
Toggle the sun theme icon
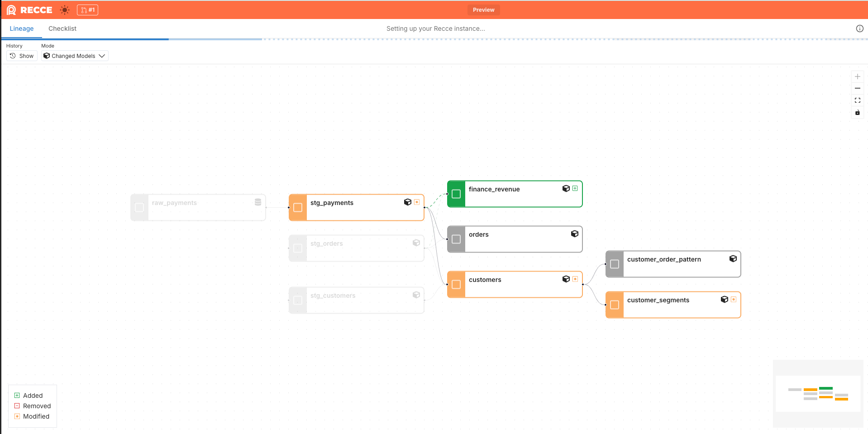pos(65,10)
